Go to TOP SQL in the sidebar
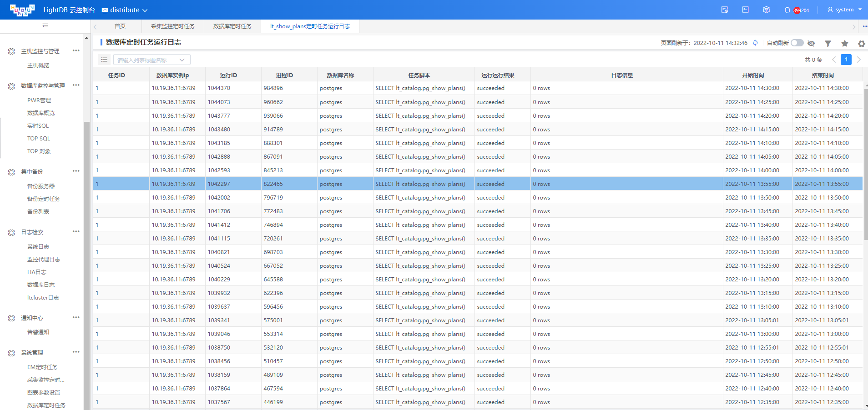 coord(39,139)
